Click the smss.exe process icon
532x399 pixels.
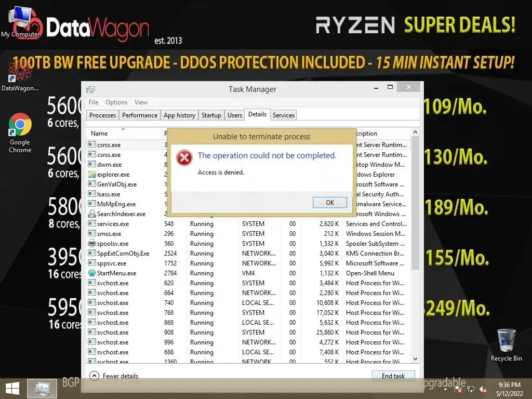coord(91,233)
